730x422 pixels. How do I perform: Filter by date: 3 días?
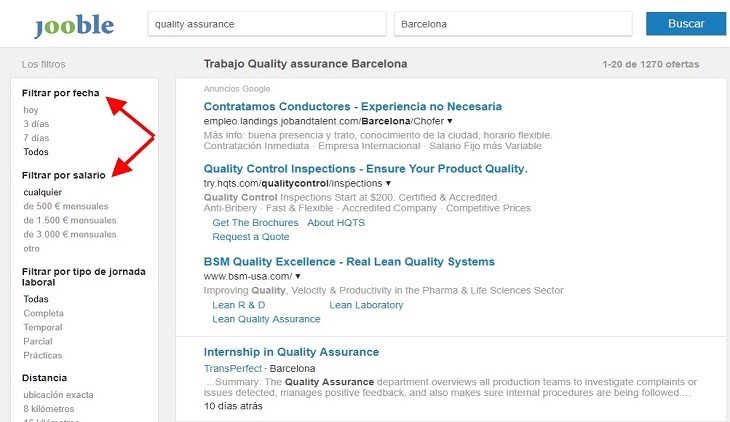tap(36, 124)
